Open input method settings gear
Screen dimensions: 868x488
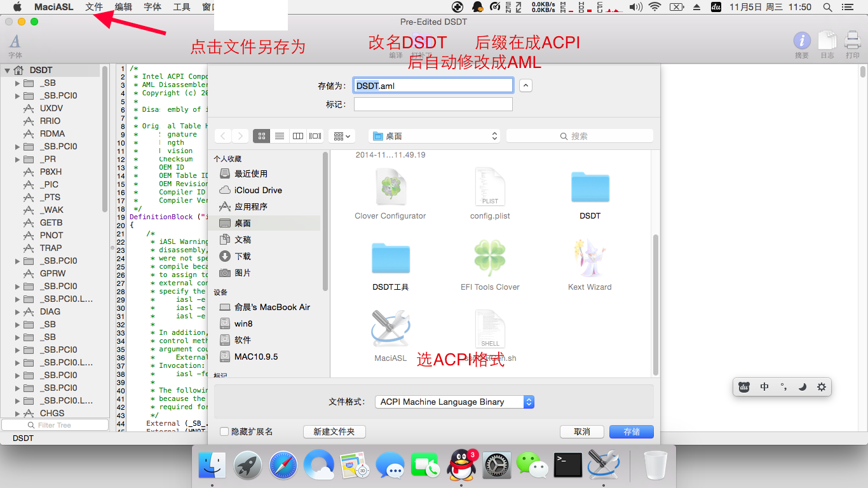point(822,386)
